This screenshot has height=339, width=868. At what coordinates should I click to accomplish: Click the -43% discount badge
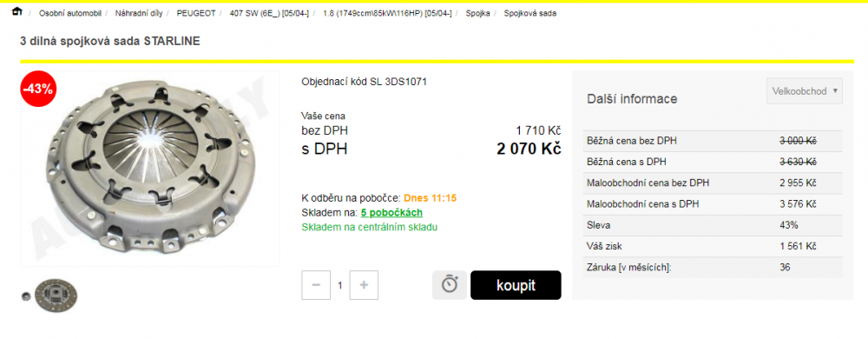point(38,89)
